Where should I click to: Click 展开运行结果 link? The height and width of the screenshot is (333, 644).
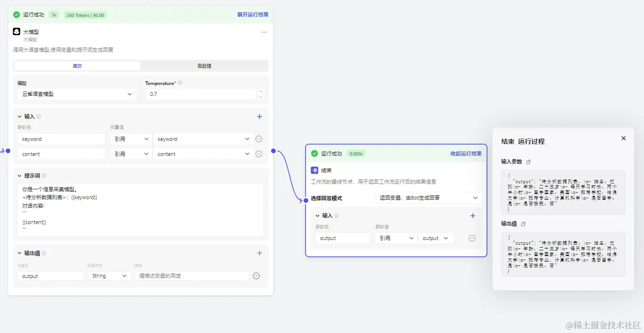(253, 15)
